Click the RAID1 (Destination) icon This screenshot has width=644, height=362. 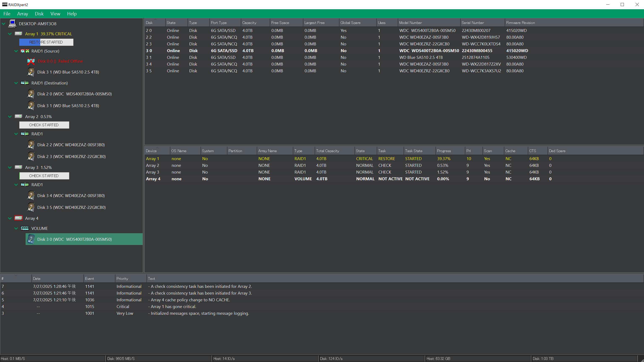pos(25,83)
